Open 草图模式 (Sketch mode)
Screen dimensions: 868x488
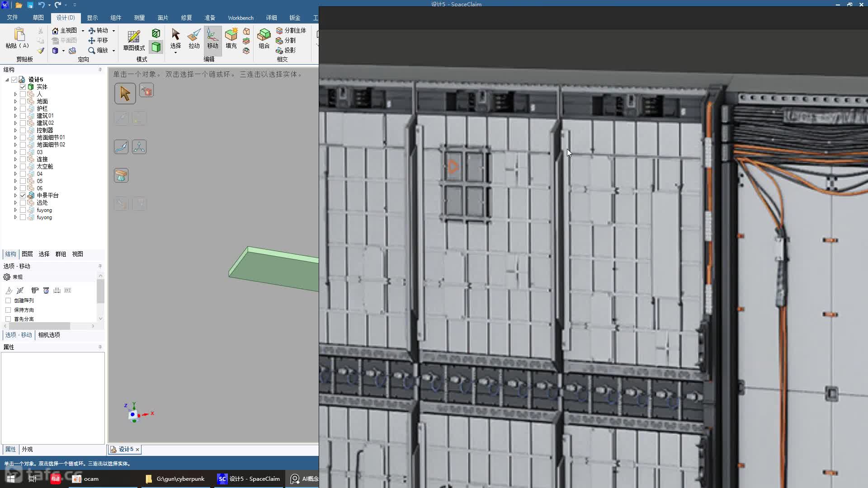[134, 40]
